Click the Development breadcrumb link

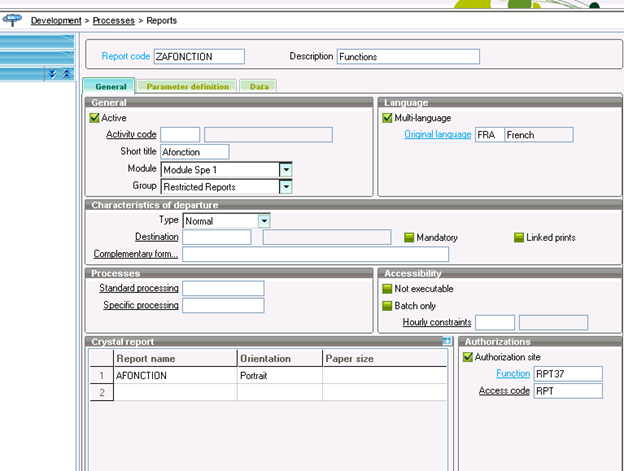pos(55,20)
